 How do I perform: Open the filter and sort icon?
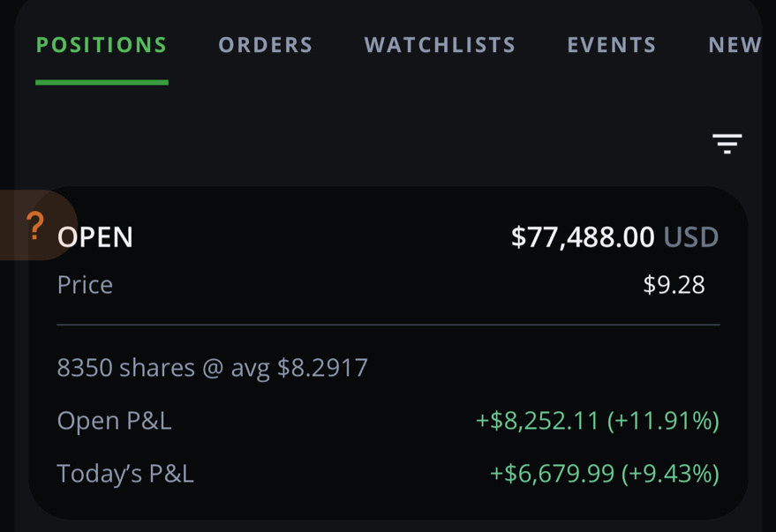tap(727, 144)
